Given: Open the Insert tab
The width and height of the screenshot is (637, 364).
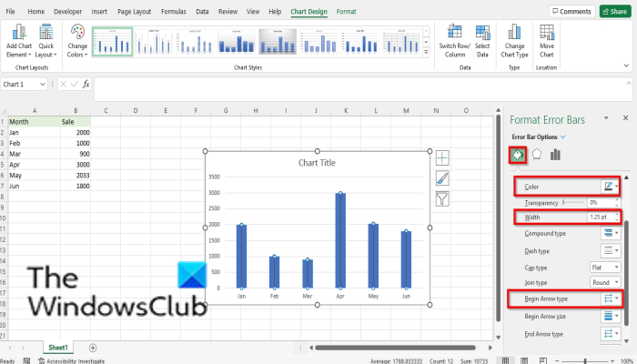Looking at the screenshot, I should (x=99, y=11).
